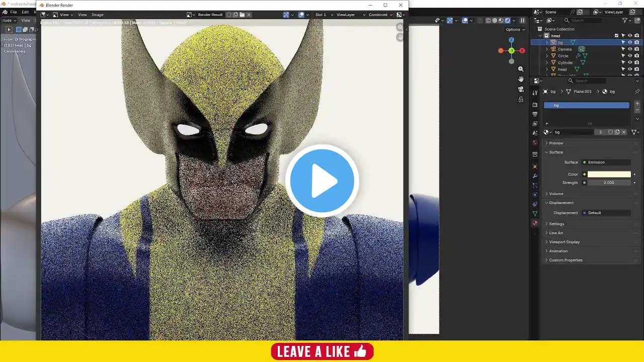Select the bg material slot
Screen dimensions: 644x362
click(587, 105)
